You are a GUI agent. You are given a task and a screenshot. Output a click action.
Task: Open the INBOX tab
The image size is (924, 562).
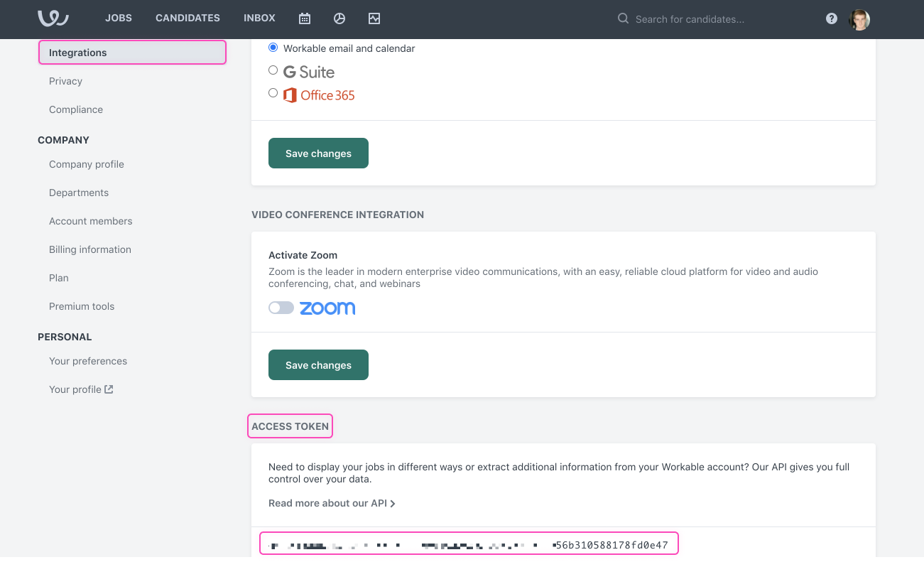[259, 18]
